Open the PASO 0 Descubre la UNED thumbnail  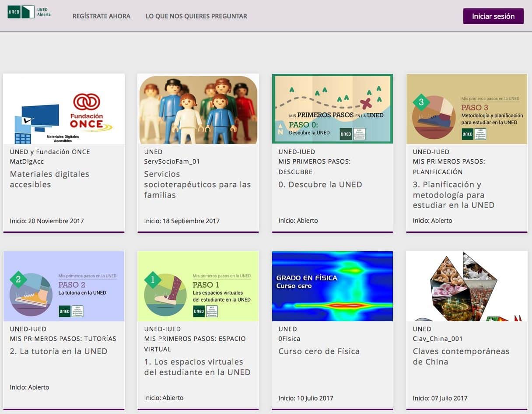(332, 109)
